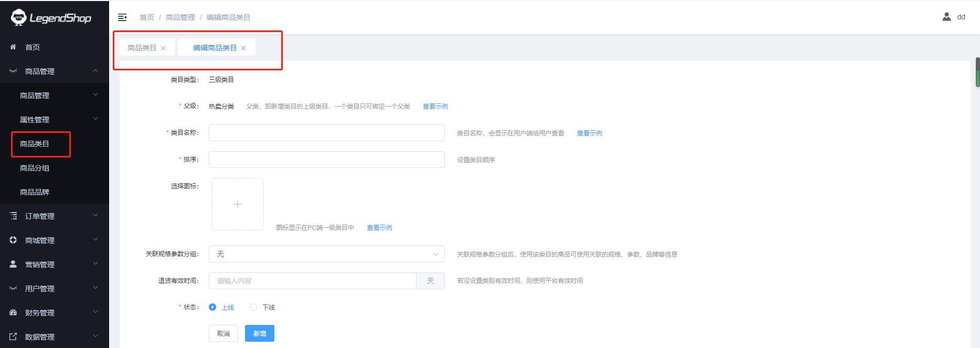Image resolution: width=980 pixels, height=348 pixels.
Task: Click the plus icon to upload image
Action: [238, 204]
